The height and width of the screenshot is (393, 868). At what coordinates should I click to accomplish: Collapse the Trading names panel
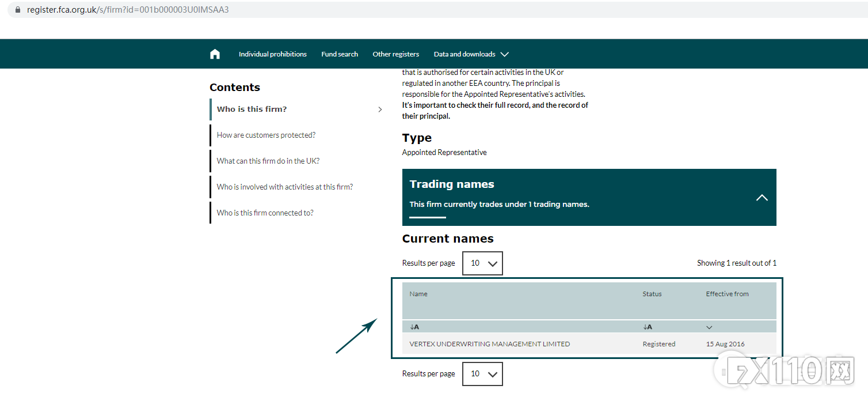pos(762,198)
